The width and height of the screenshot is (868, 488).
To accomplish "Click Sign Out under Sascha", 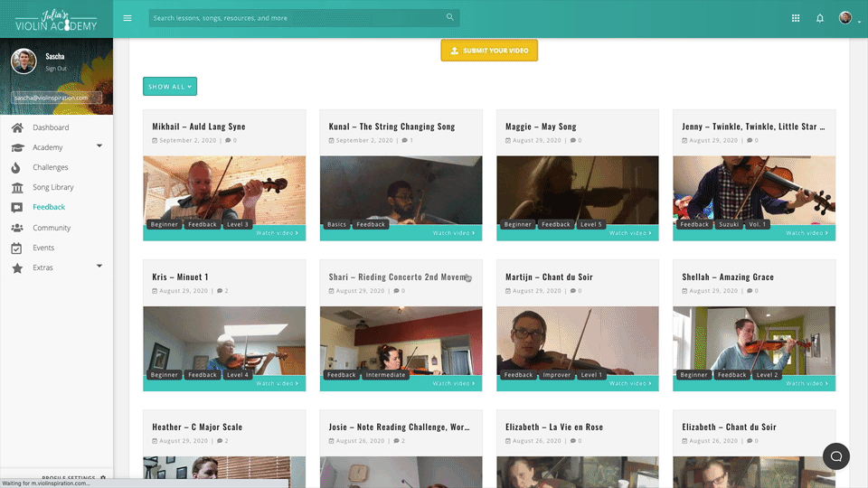I will coord(56,69).
